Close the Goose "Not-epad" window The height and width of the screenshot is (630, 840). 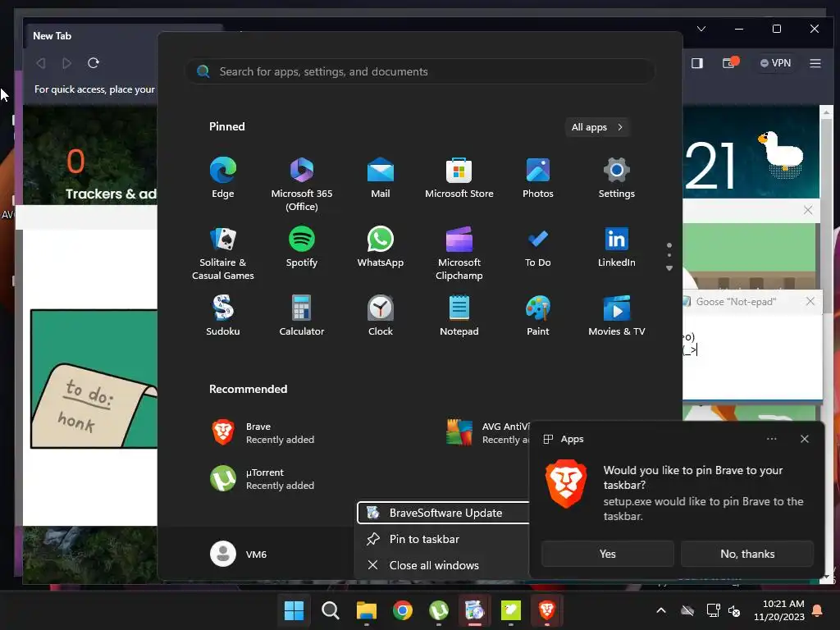coord(810,302)
